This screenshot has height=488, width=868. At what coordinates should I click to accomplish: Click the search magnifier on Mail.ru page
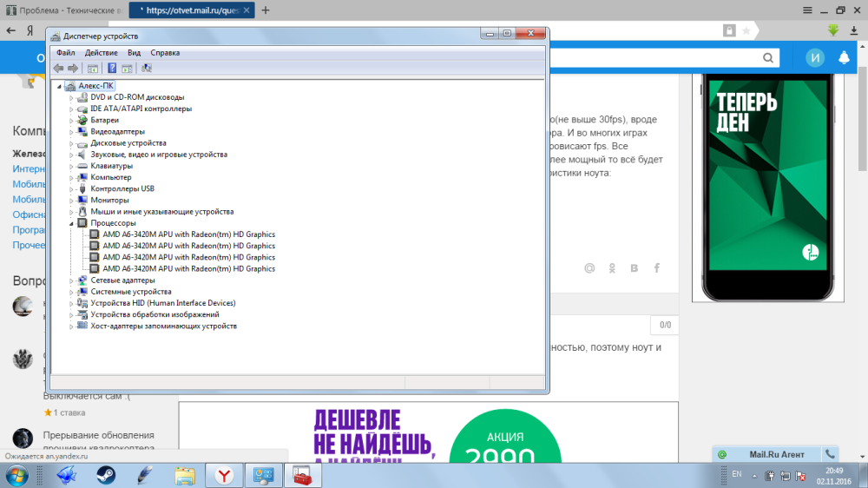[x=768, y=57]
